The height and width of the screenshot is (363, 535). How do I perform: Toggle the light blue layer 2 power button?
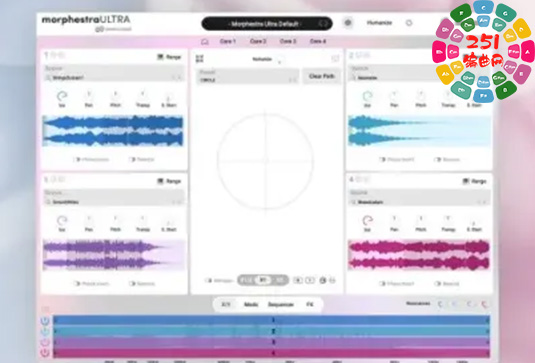click(45, 331)
